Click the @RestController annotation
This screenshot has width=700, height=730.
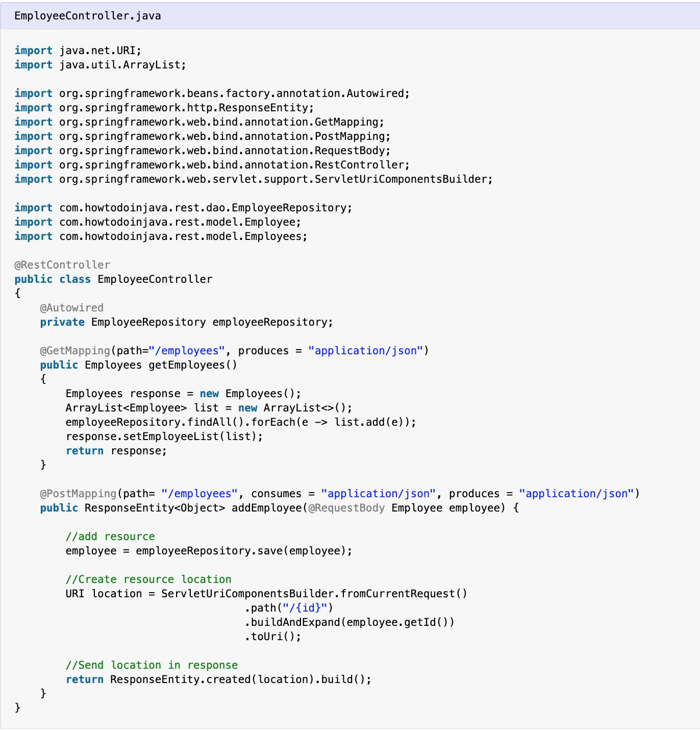62,265
